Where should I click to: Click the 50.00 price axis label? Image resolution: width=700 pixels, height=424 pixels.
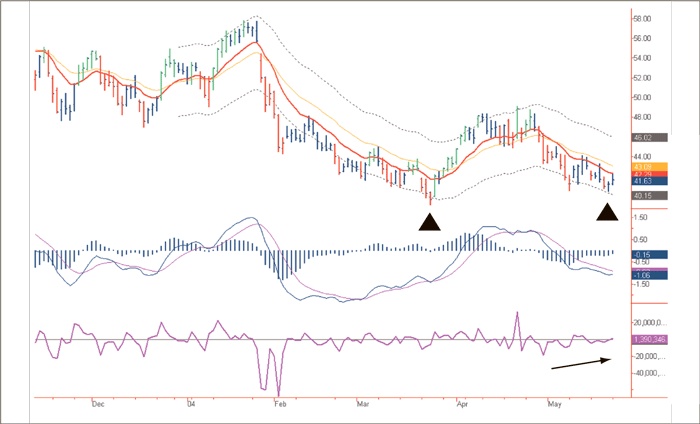[x=645, y=98]
